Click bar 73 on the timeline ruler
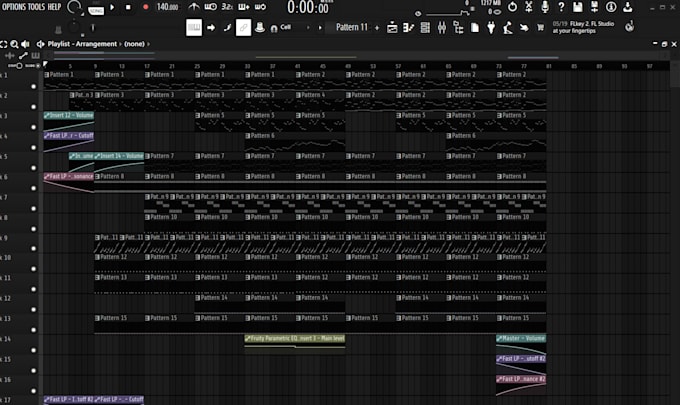 (x=499, y=66)
